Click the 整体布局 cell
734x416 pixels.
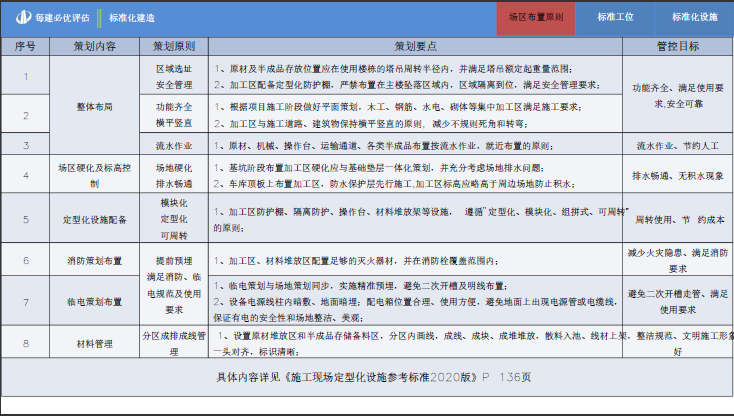(95, 106)
